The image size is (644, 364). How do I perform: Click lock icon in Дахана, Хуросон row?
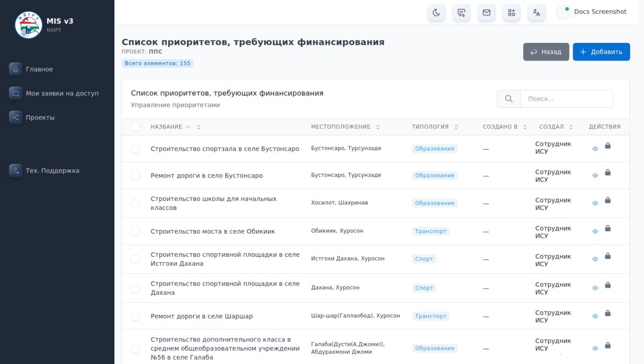coord(608,285)
